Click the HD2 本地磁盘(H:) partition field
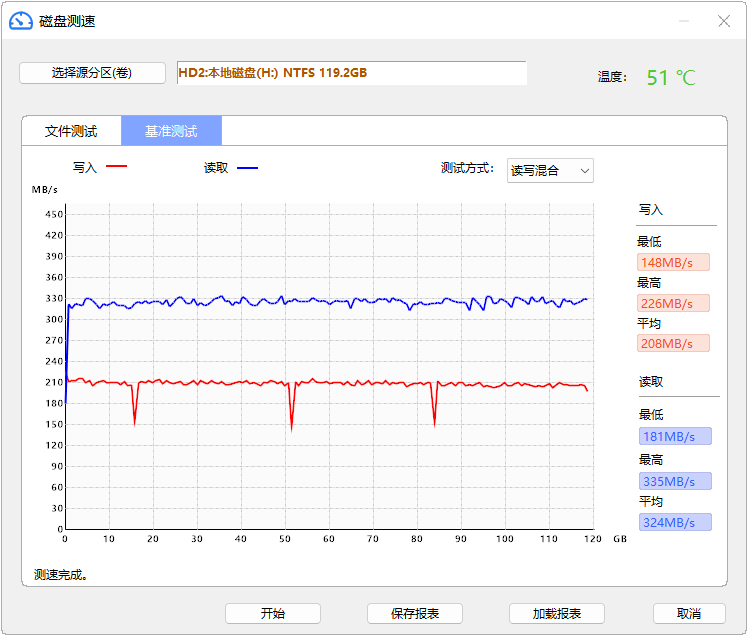The image size is (748, 636). coord(352,73)
